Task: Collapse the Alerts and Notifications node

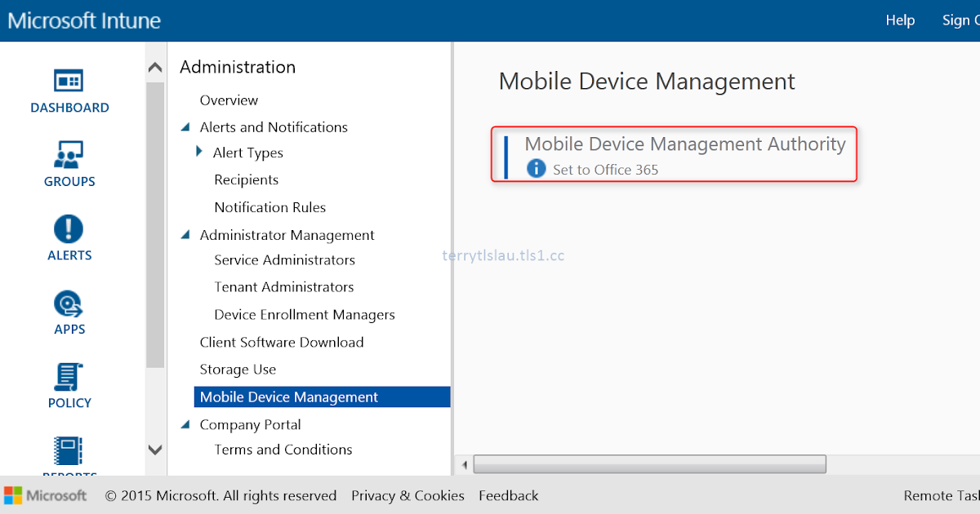Action: pos(185,126)
